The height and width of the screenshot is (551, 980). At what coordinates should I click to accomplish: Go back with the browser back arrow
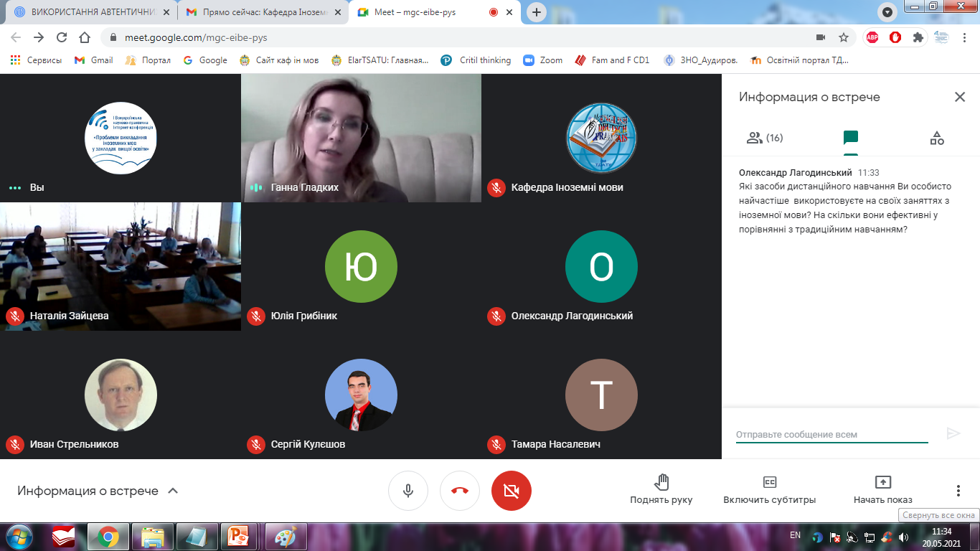pyautogui.click(x=16, y=37)
